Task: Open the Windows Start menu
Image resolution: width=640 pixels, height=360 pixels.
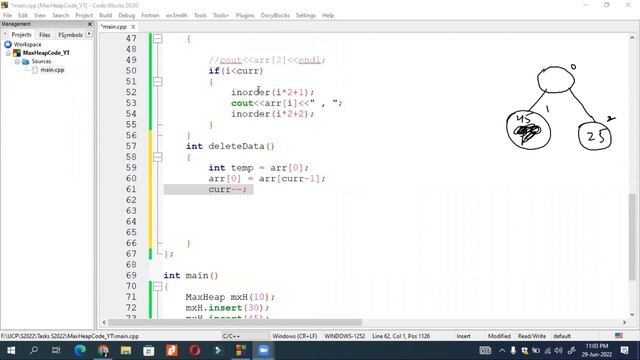Action: pyautogui.click(x=11, y=351)
